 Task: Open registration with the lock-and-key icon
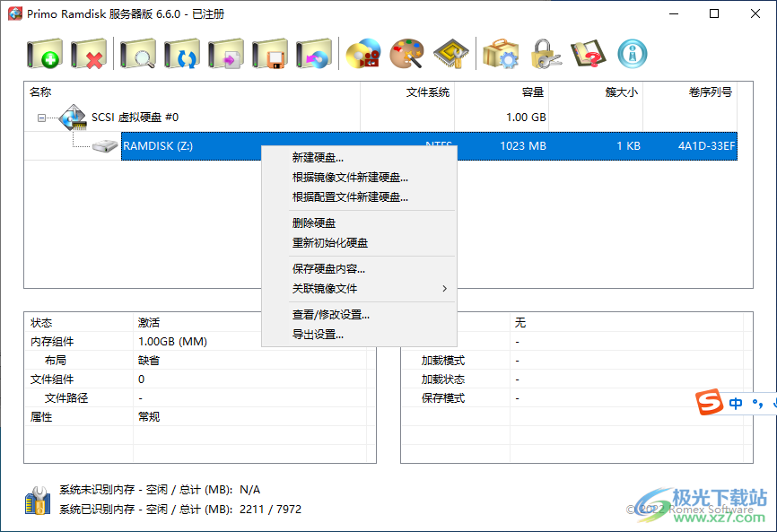pyautogui.click(x=545, y=52)
